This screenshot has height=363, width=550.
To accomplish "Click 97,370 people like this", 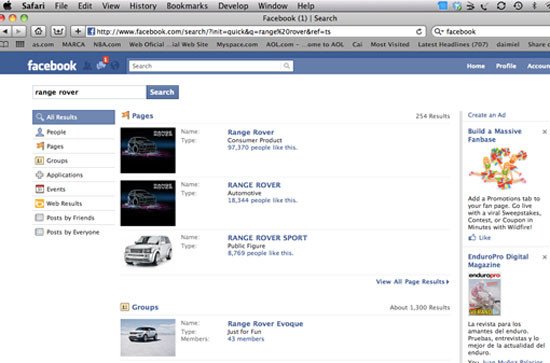I will (x=262, y=148).
